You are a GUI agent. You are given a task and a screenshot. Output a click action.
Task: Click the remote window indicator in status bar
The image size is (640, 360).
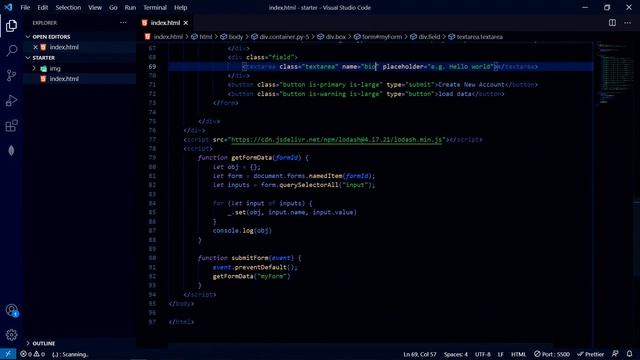[x=8, y=354]
